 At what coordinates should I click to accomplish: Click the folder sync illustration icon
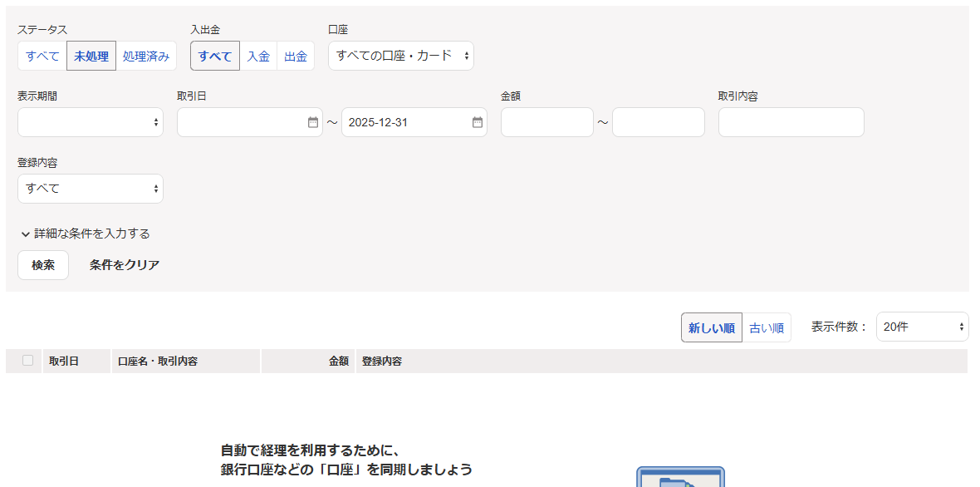[681, 478]
